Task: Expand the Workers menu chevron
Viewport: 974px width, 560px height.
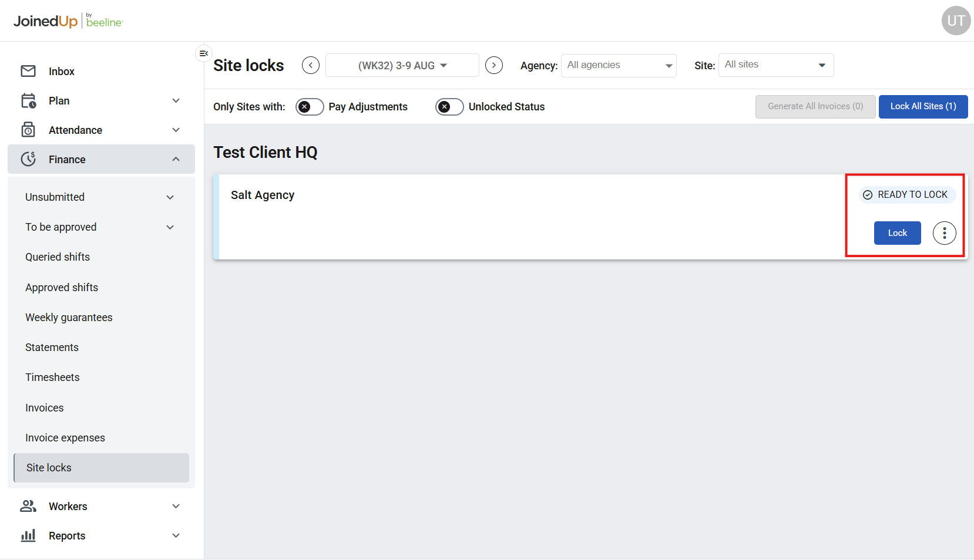Action: pyautogui.click(x=176, y=506)
